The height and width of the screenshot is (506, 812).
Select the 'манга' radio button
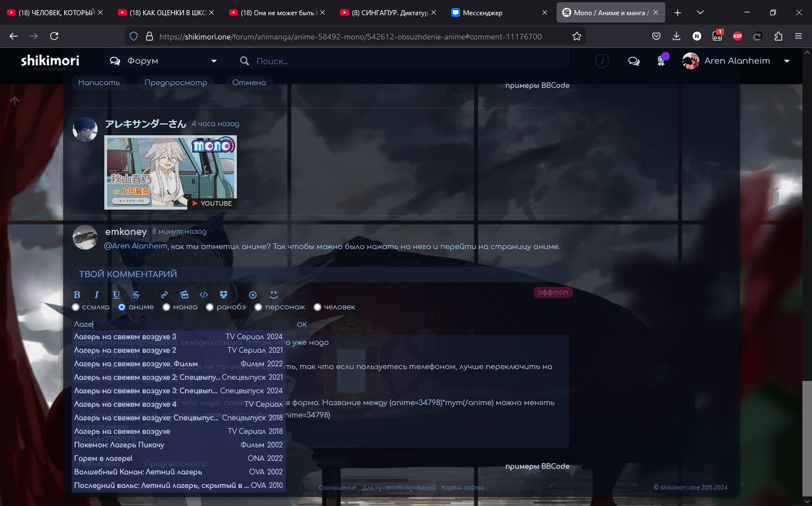point(166,307)
